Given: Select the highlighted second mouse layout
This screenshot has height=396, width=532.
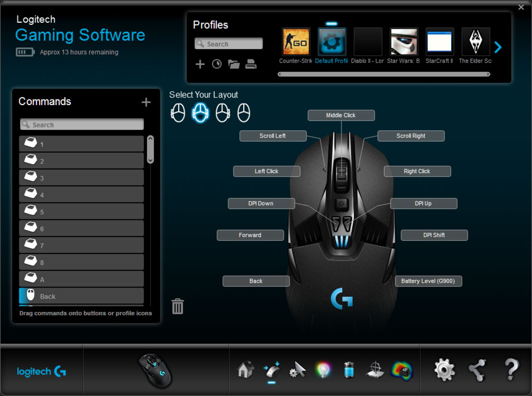Looking at the screenshot, I should point(200,113).
